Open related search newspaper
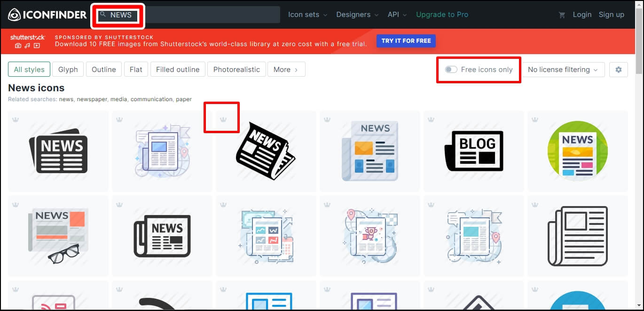The width and height of the screenshot is (644, 311). (x=93, y=99)
